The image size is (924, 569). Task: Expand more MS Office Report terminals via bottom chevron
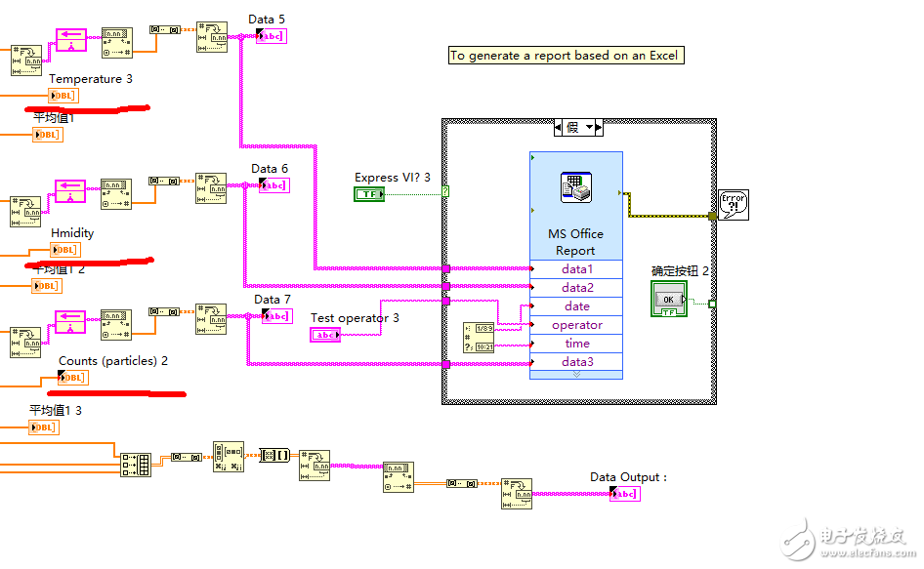[576, 375]
